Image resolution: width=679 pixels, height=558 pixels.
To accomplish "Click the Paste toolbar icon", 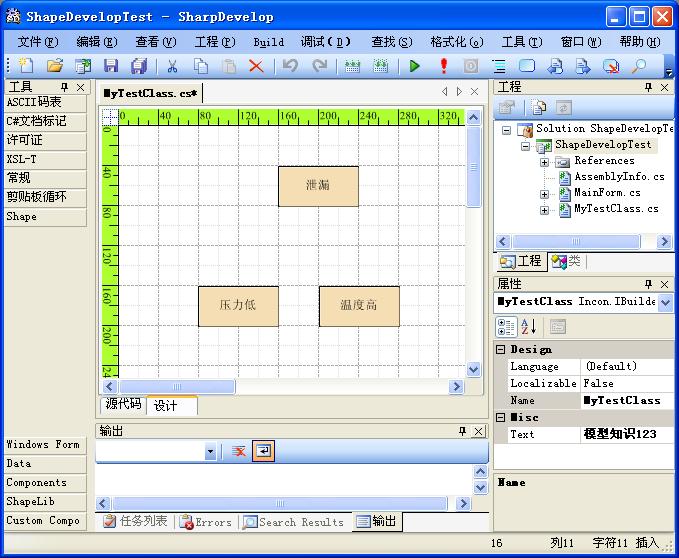I will pos(229,66).
